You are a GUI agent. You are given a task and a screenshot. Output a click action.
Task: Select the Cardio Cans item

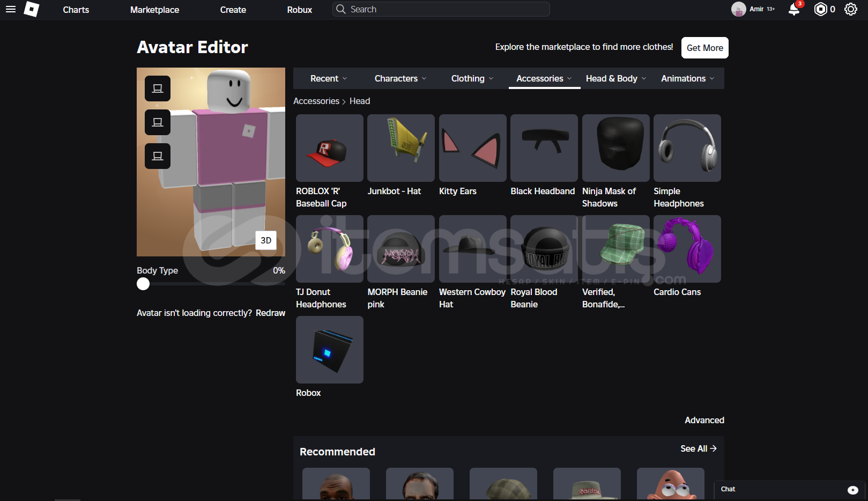point(687,249)
